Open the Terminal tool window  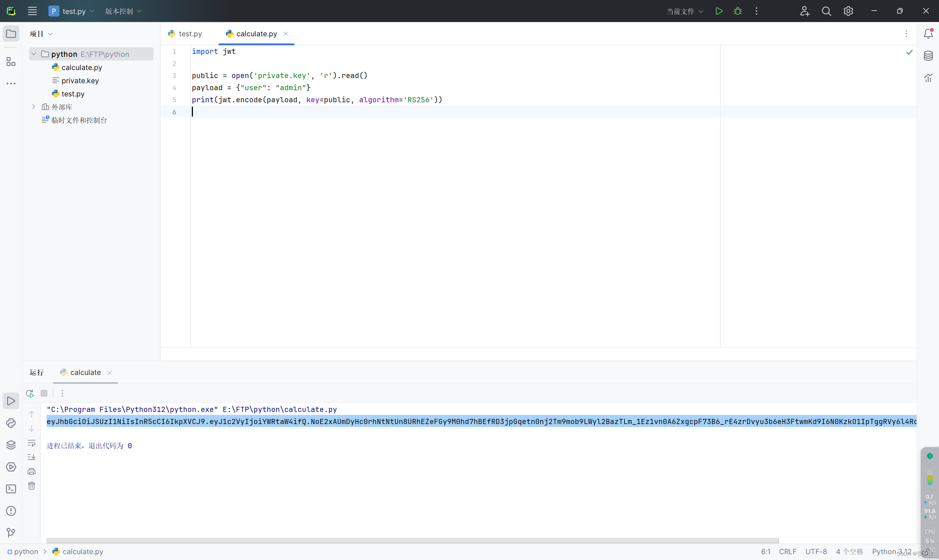pyautogui.click(x=11, y=489)
